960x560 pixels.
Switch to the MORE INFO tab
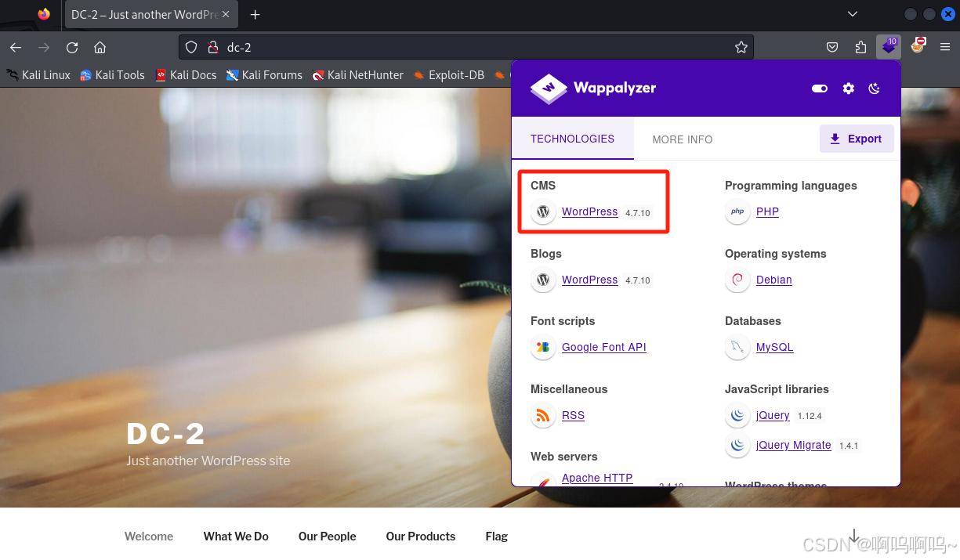click(683, 139)
